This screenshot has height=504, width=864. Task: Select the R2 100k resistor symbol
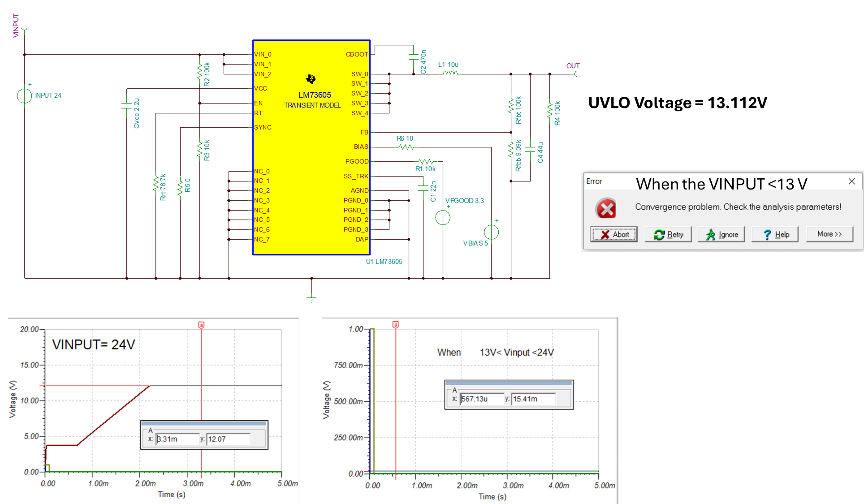click(x=199, y=72)
